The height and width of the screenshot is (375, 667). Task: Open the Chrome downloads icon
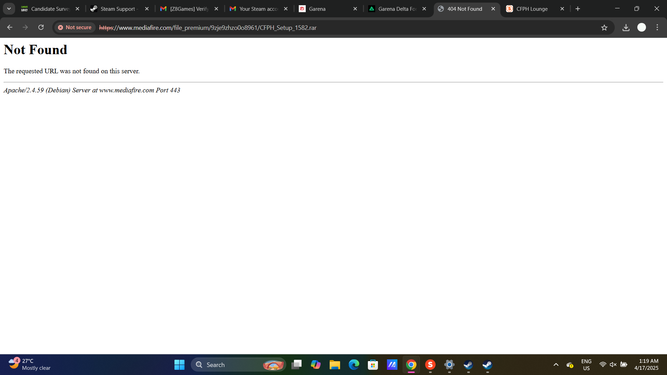pyautogui.click(x=626, y=28)
